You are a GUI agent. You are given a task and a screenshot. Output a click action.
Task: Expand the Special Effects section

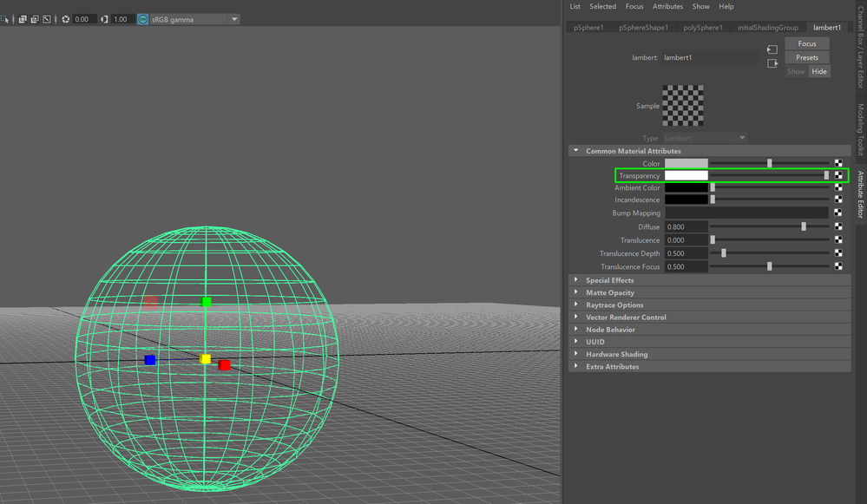576,279
